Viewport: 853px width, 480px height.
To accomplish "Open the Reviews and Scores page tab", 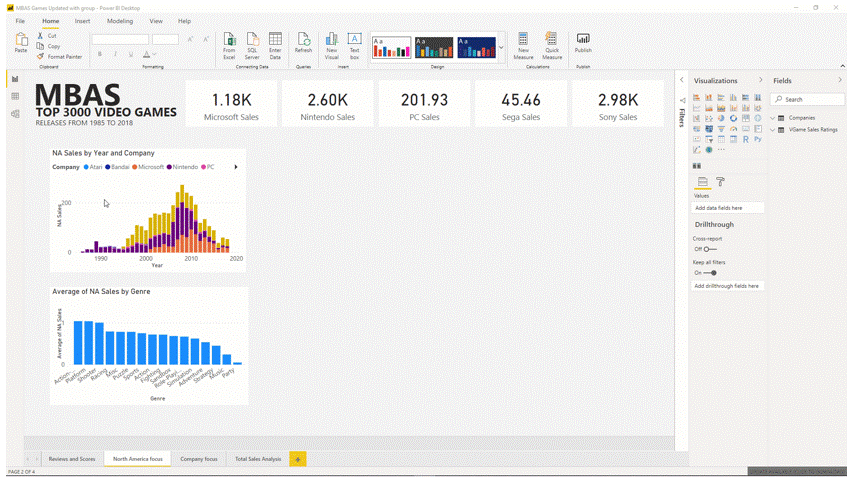I will [72, 459].
